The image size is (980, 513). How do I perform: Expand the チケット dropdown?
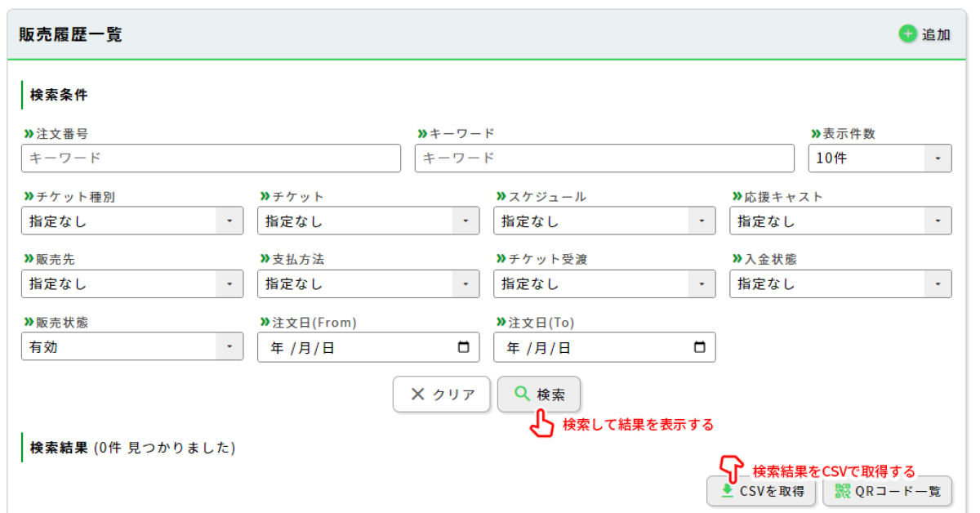[x=367, y=221]
